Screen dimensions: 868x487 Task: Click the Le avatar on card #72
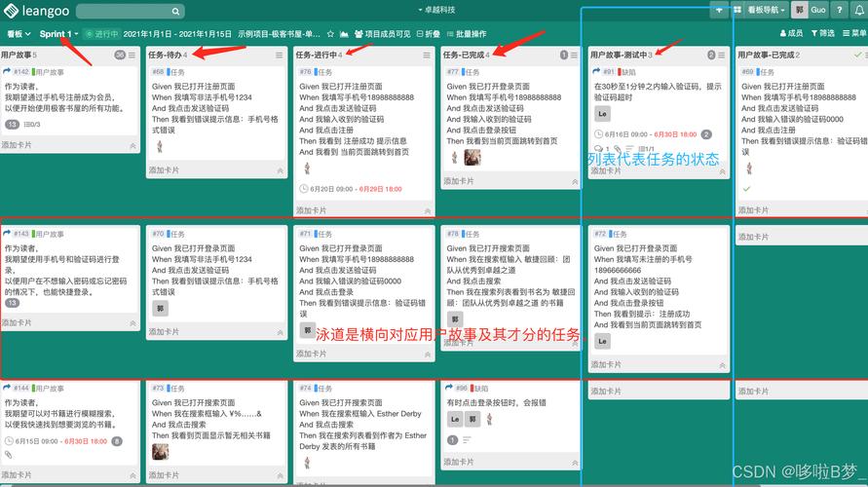tap(602, 342)
